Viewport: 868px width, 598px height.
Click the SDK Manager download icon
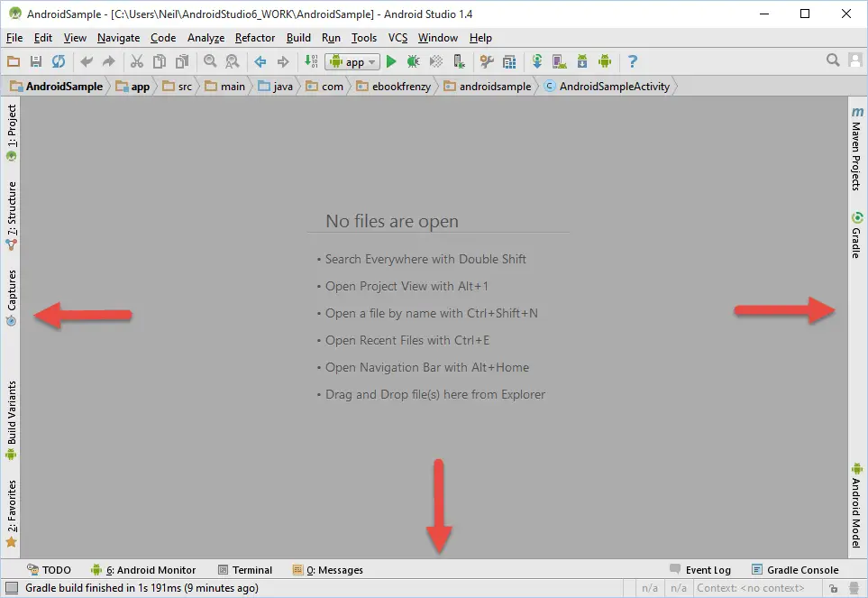(581, 61)
